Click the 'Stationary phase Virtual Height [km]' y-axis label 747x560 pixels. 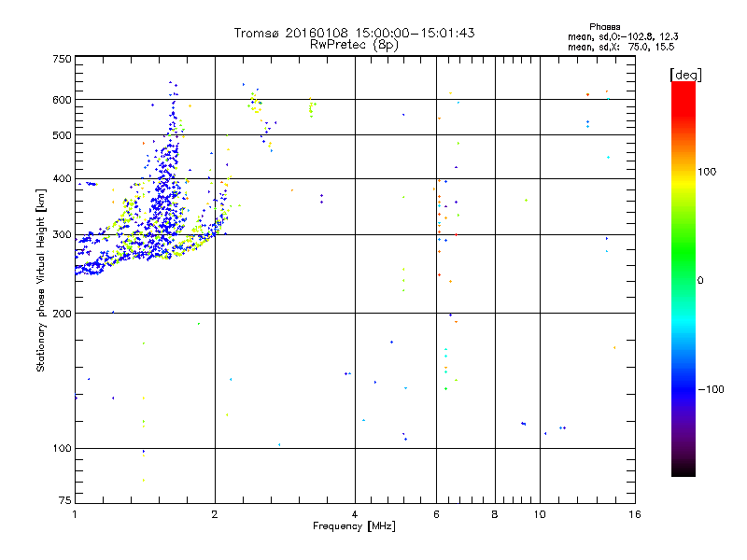pyautogui.click(x=41, y=281)
